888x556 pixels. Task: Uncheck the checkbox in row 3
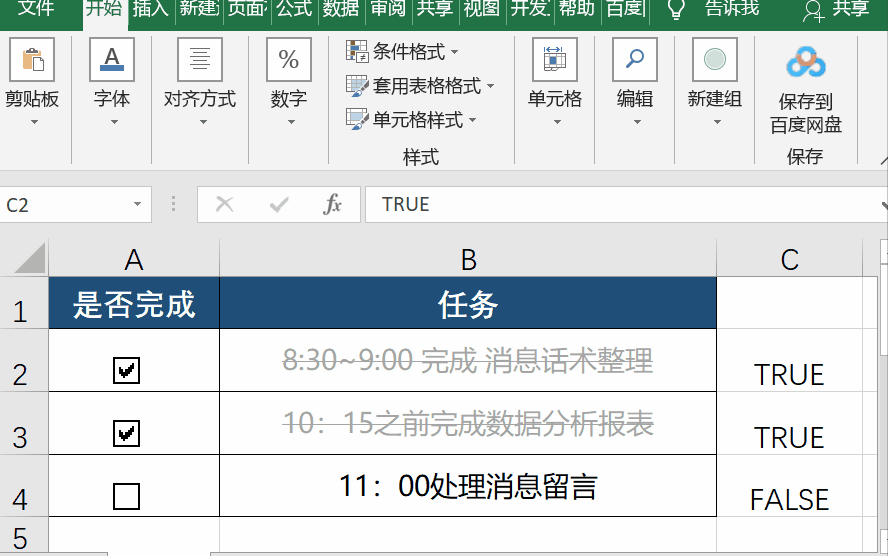[x=126, y=433]
